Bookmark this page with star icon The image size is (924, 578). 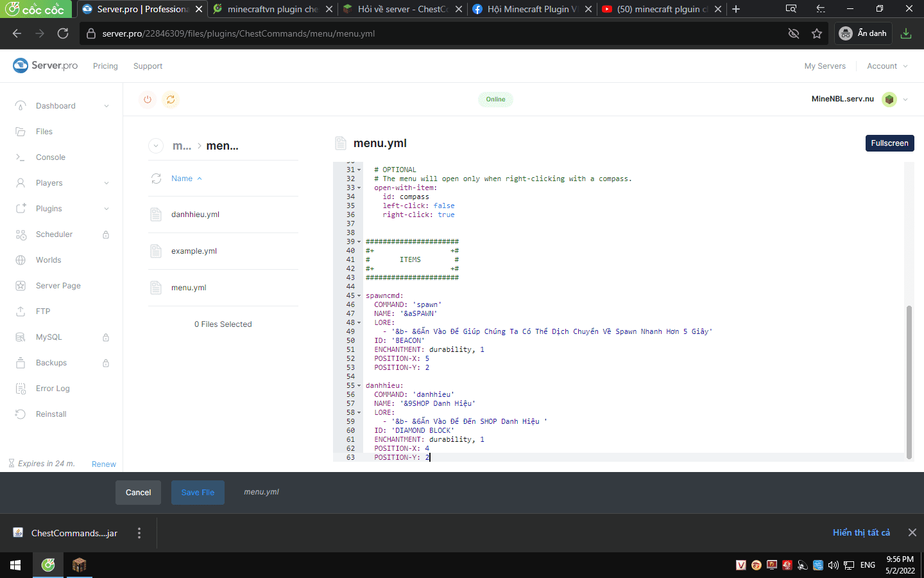(817, 33)
